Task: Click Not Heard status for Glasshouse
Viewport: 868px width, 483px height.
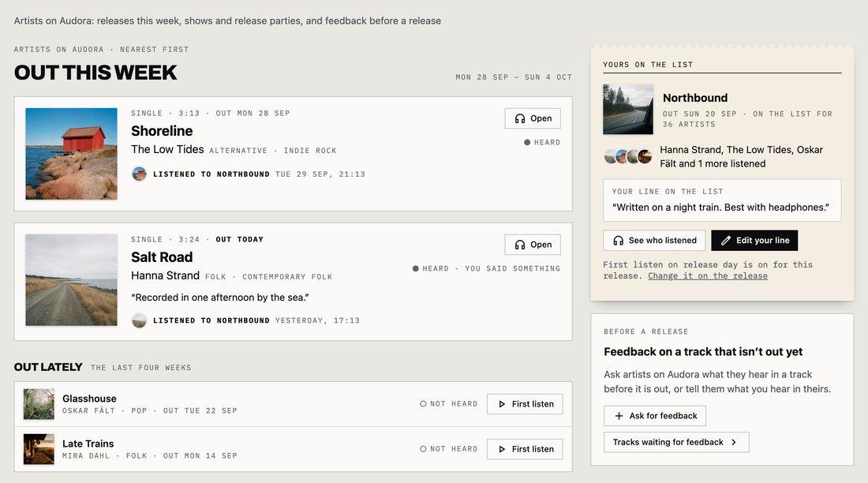Action: (x=449, y=404)
